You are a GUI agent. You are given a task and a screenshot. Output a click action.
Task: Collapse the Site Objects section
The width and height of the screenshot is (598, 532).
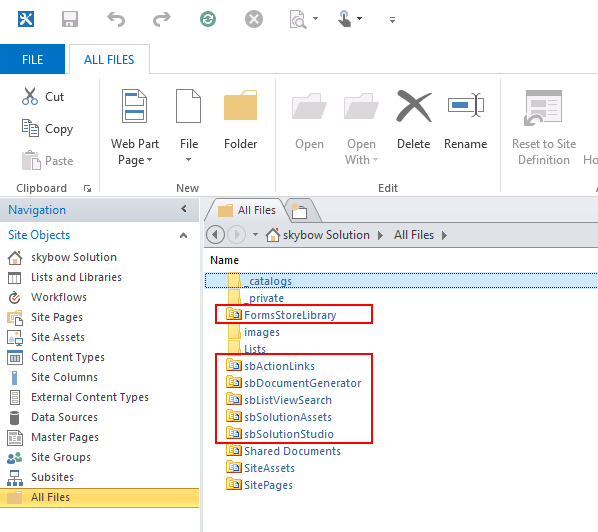[183, 235]
